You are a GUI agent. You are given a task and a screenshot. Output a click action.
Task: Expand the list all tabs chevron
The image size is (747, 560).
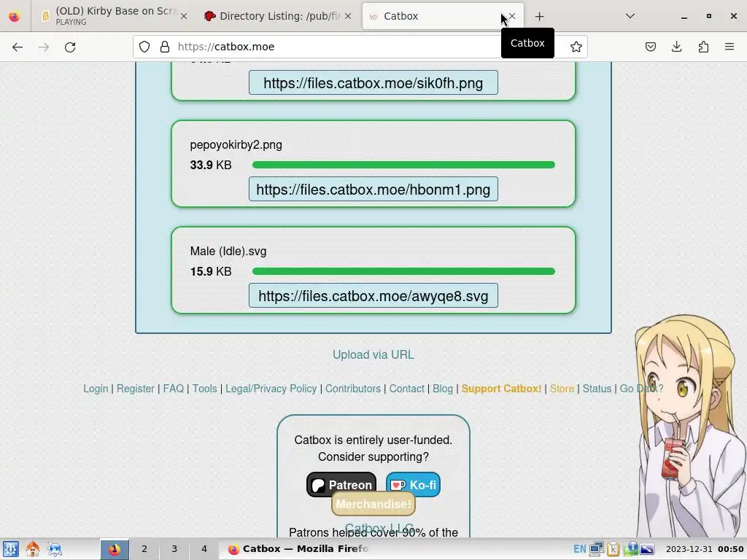click(630, 16)
